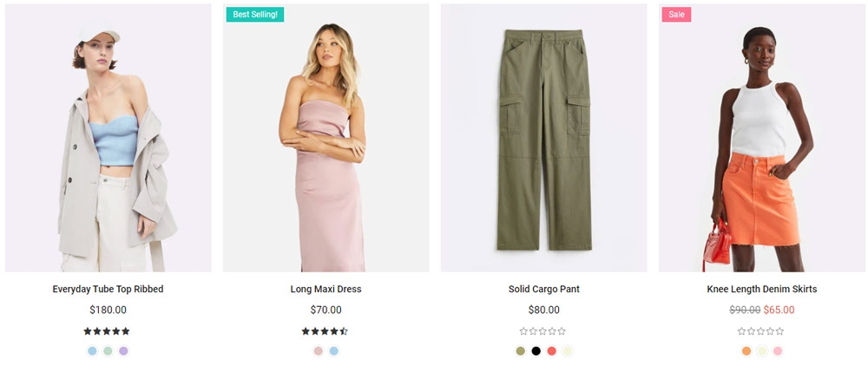Choose the blue swatch for Long Maxi Dress
Viewport: 868px width, 372px height.
tap(333, 351)
